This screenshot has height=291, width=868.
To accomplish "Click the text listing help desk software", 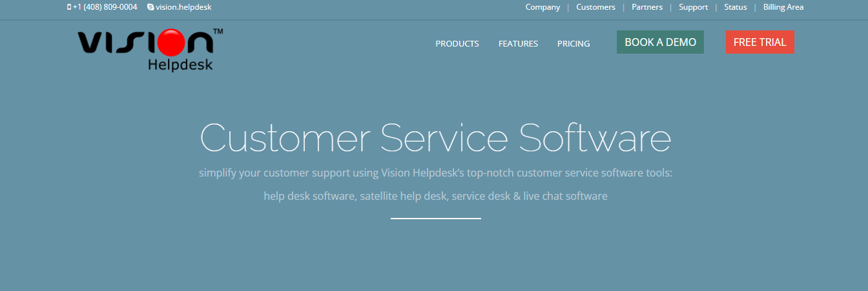I will coord(435,195).
